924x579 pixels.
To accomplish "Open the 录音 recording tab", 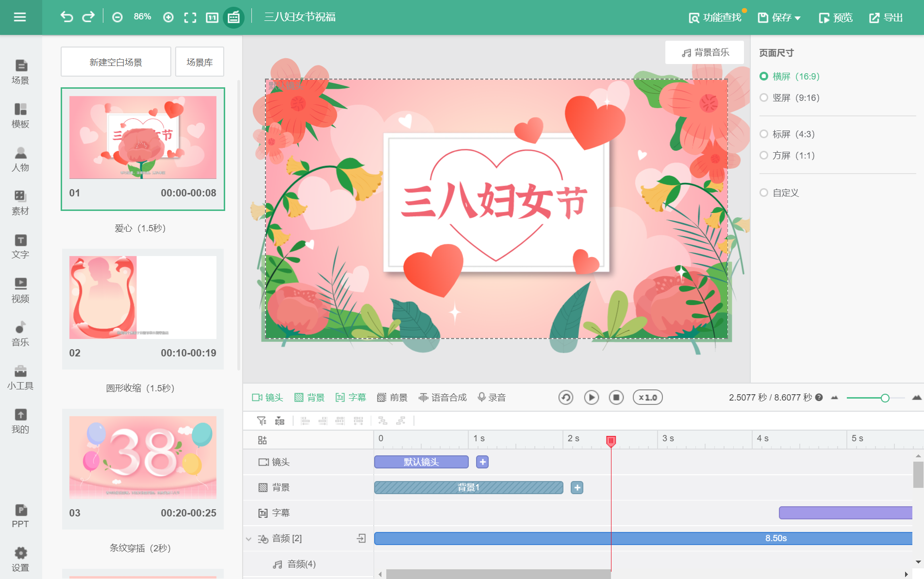I will pos(492,397).
